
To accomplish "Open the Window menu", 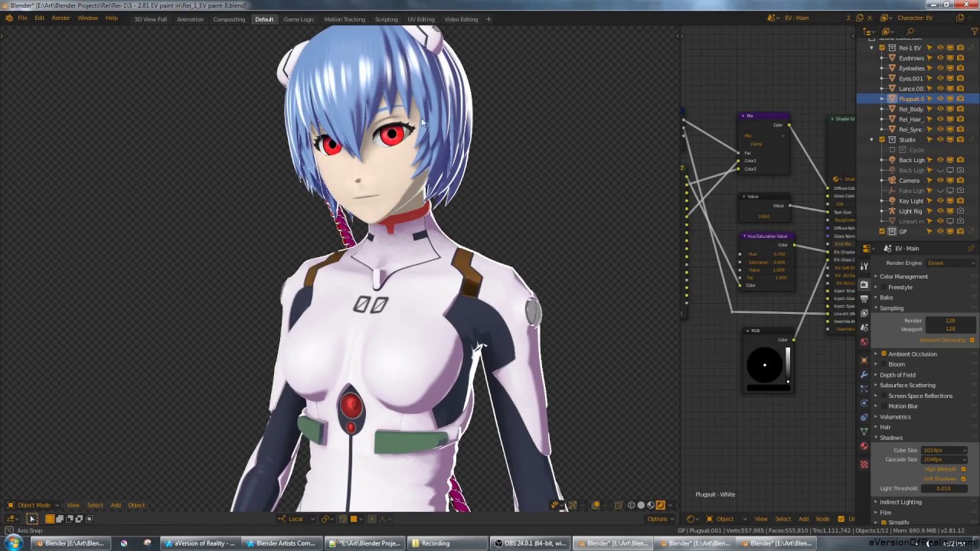I will pyautogui.click(x=87, y=18).
